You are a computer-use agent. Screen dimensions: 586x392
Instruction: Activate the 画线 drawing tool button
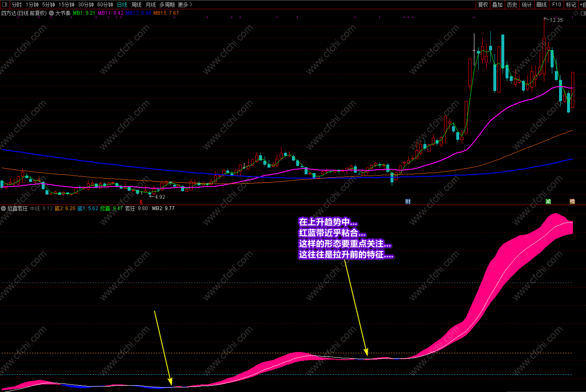(x=541, y=5)
